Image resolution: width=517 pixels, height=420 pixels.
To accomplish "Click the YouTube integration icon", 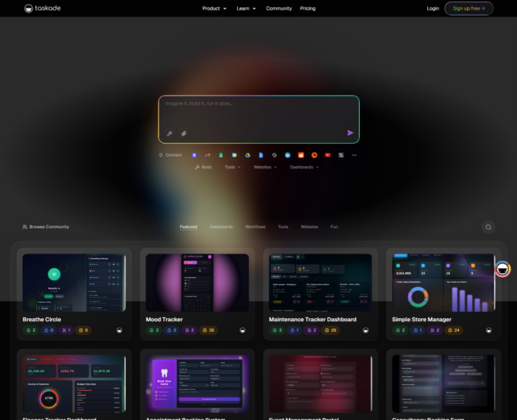I will pyautogui.click(x=328, y=155).
